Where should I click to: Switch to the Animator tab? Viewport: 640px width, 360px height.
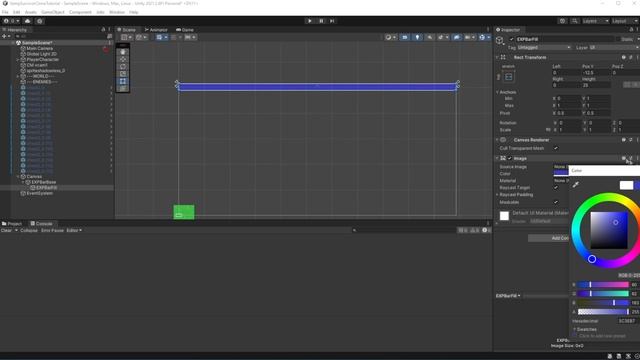156,30
